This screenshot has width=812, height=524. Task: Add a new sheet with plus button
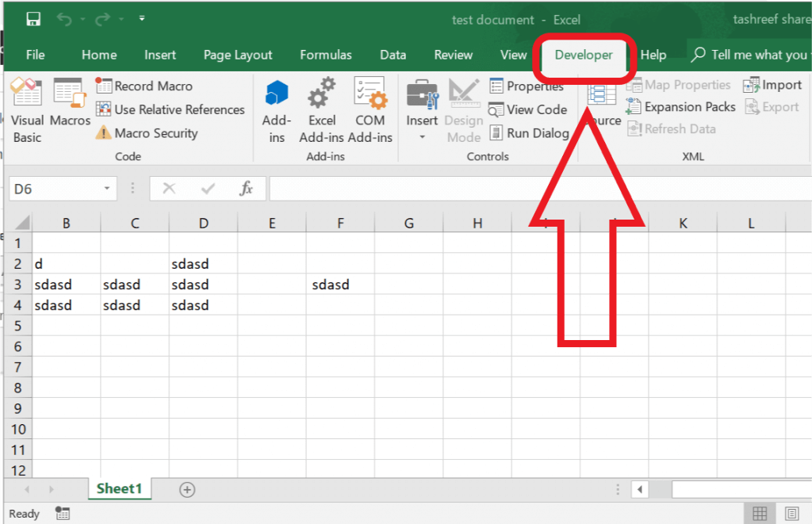pyautogui.click(x=187, y=489)
